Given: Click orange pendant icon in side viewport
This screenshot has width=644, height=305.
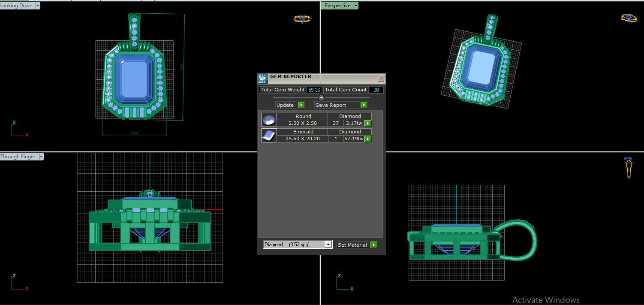Looking at the screenshot, I should 629,167.
